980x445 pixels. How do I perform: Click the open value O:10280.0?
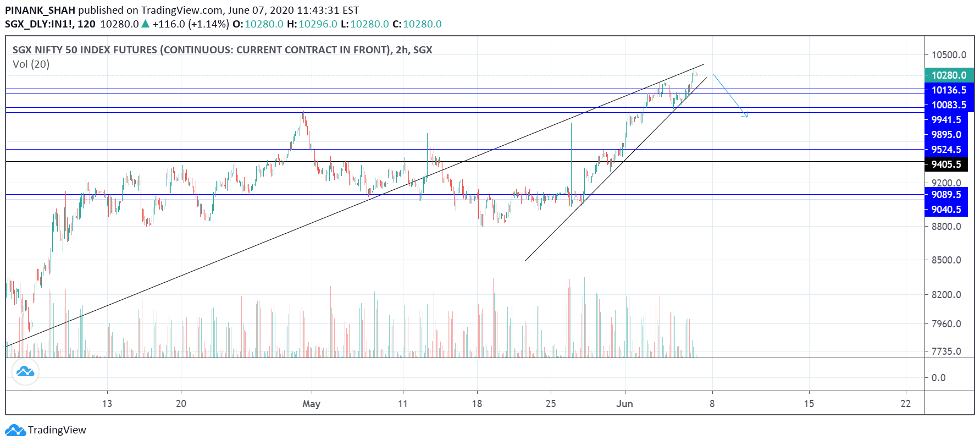coord(258,24)
